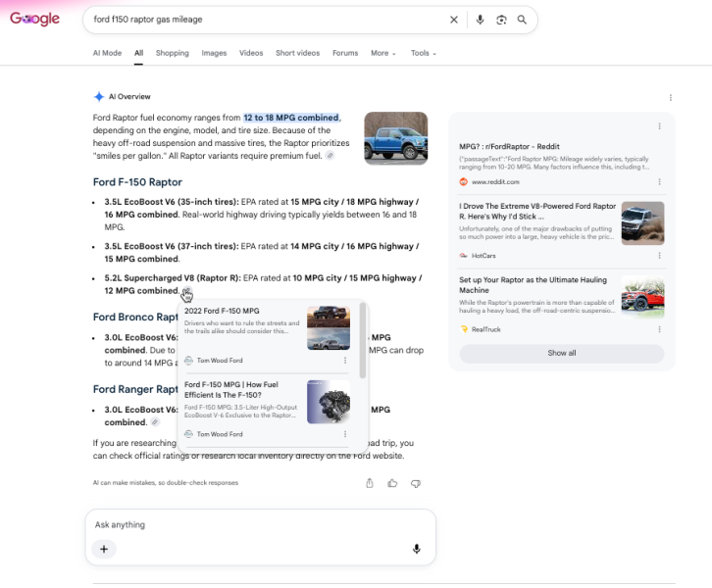Expand the More dropdown
The image size is (712, 588).
(383, 53)
